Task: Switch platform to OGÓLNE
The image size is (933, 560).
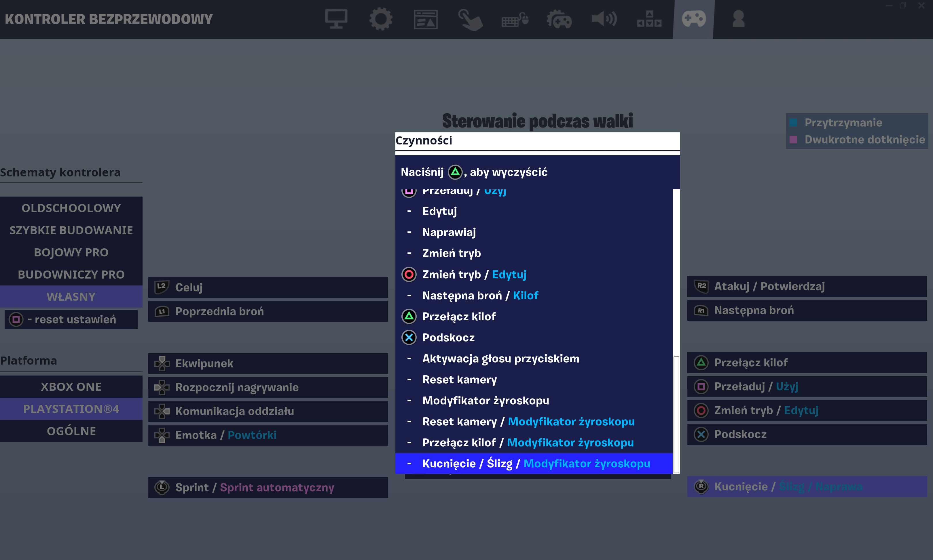Action: [71, 431]
